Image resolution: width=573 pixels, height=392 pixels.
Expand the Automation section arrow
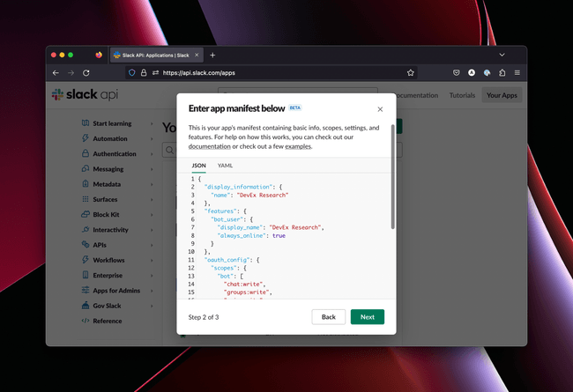(x=152, y=139)
